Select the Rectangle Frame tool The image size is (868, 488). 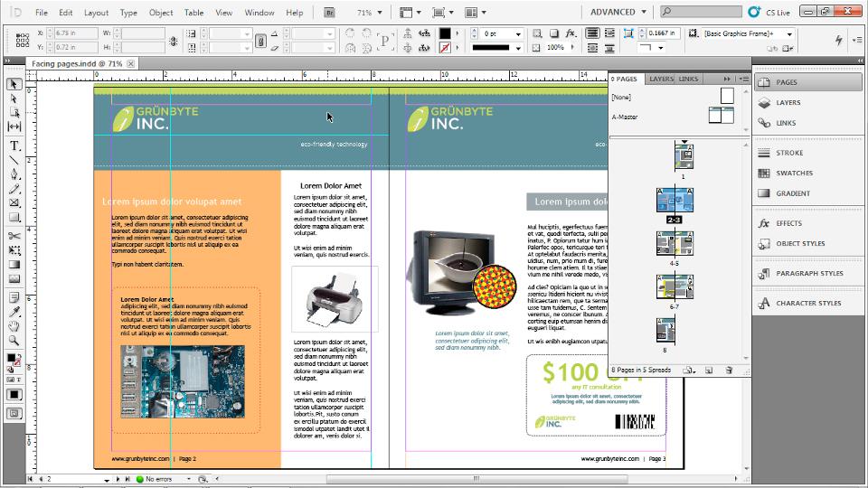pyautogui.click(x=14, y=203)
